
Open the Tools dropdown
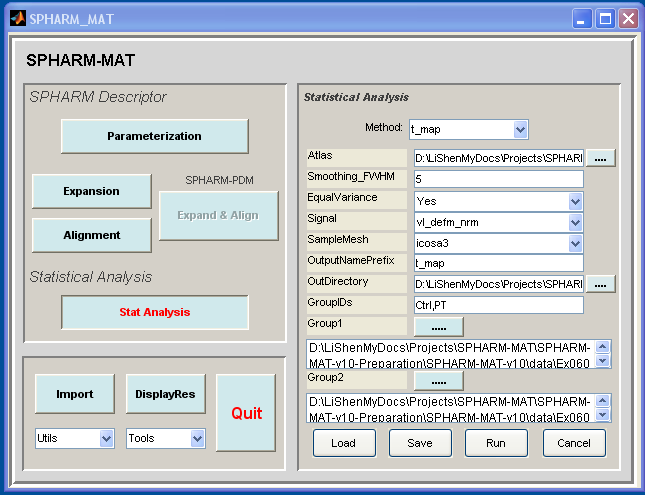[x=165, y=439]
